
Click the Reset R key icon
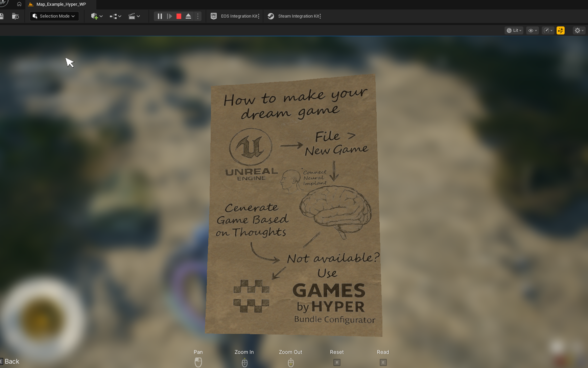pyautogui.click(x=337, y=362)
